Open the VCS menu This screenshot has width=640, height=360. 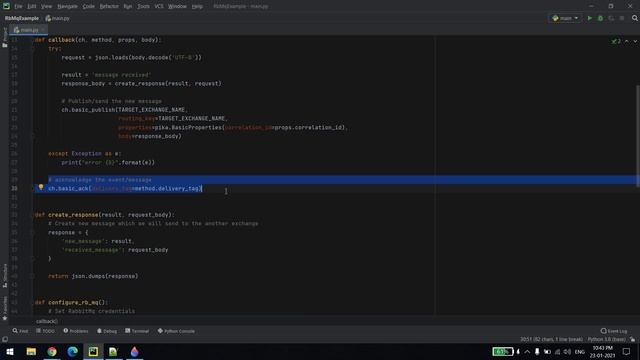pyautogui.click(x=159, y=7)
